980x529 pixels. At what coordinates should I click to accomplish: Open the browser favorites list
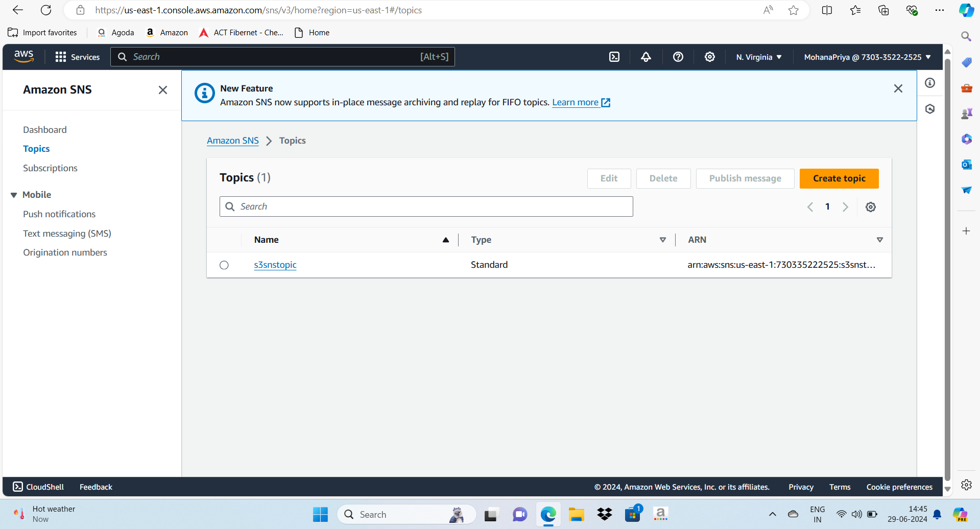click(855, 10)
